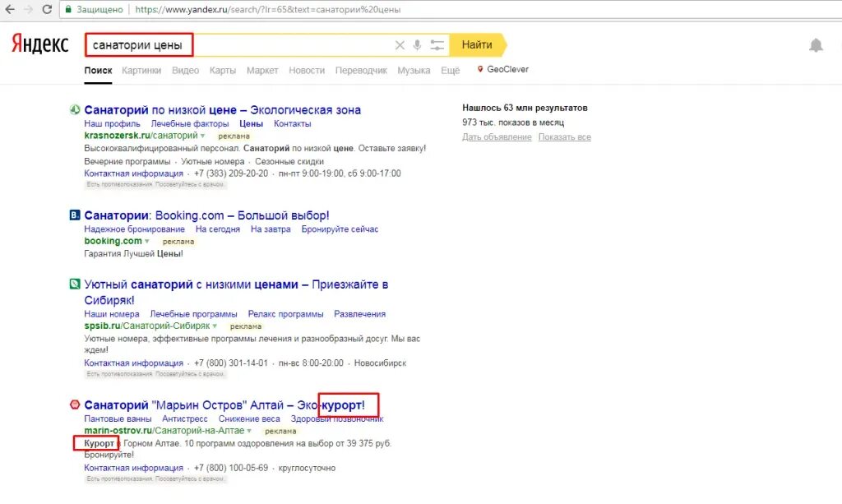The width and height of the screenshot is (842, 504).
Task: Open the 'На завтра' sitelink
Action: click(271, 229)
